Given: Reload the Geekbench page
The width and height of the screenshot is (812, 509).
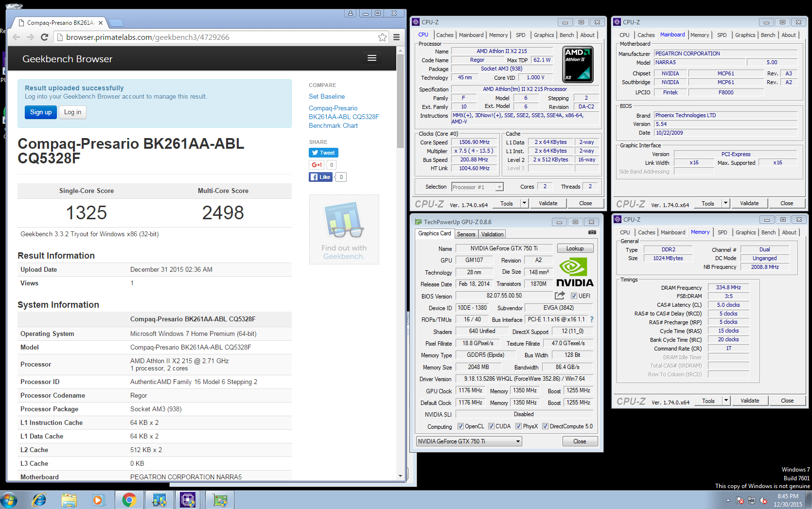Looking at the screenshot, I should pos(44,37).
